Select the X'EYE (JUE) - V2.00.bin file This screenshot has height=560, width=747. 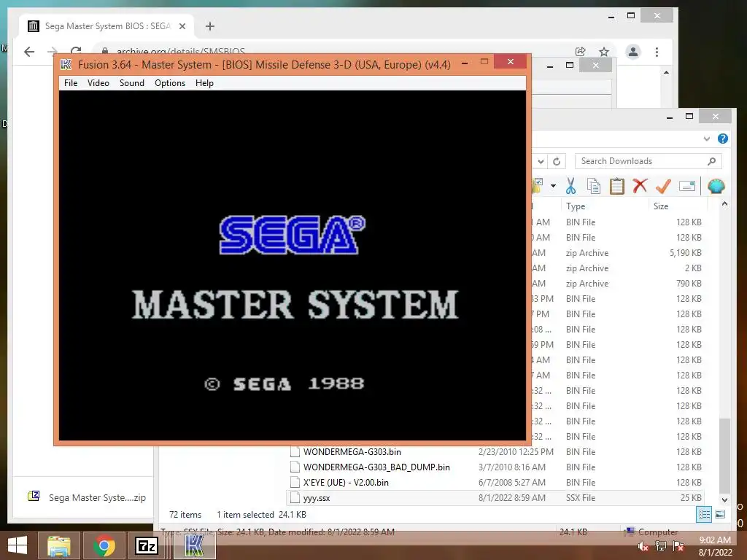(x=346, y=483)
